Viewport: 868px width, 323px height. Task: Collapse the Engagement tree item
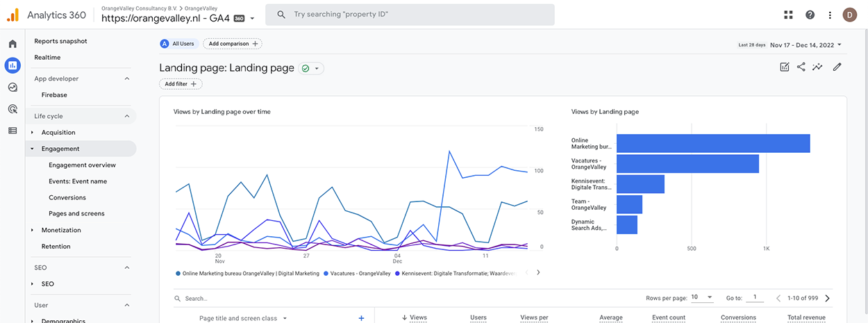click(x=33, y=149)
